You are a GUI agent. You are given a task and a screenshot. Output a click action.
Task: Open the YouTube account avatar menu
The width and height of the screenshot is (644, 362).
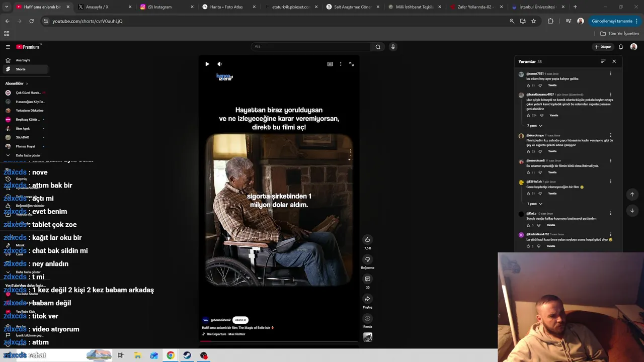pyautogui.click(x=633, y=47)
